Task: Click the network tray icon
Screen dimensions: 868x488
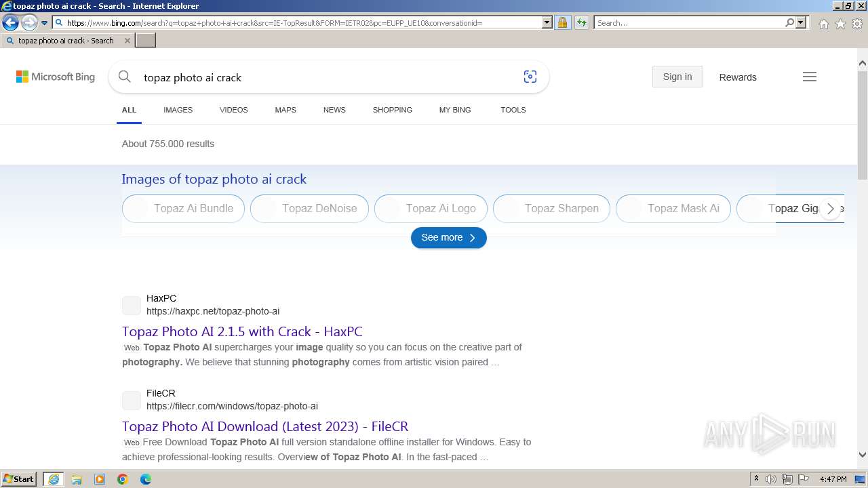Action: (787, 479)
